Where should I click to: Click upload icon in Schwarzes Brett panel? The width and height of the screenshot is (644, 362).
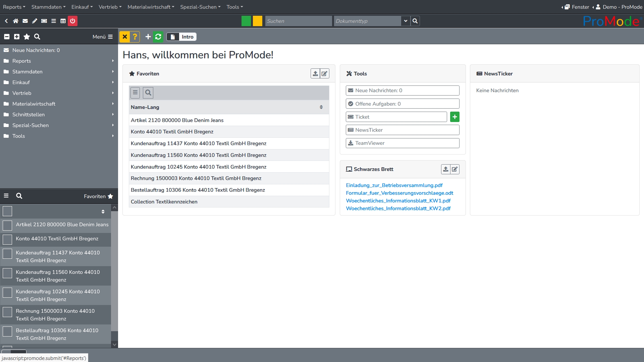pos(445,169)
